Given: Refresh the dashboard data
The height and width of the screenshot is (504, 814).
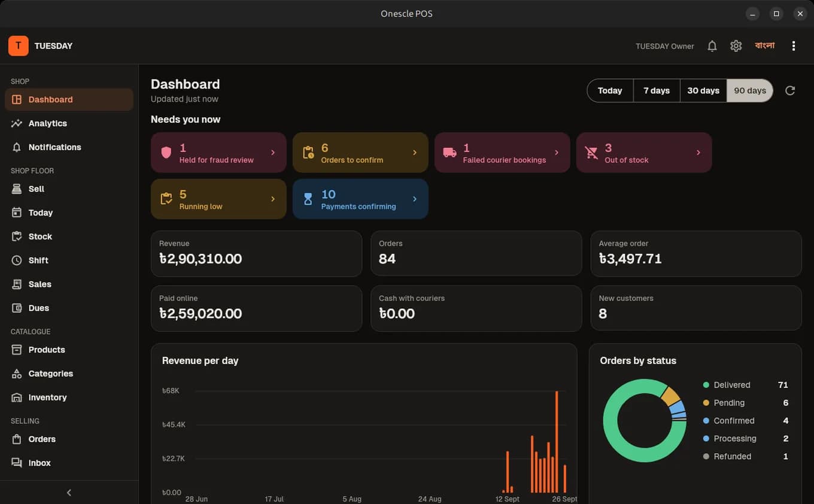Looking at the screenshot, I should (790, 90).
